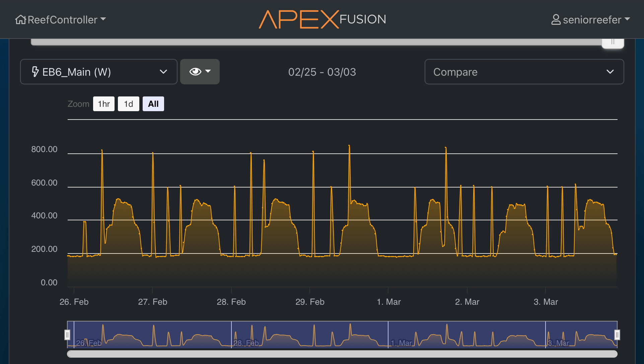Open the eye button dropdown caret
The image size is (644, 364).
tap(208, 71)
